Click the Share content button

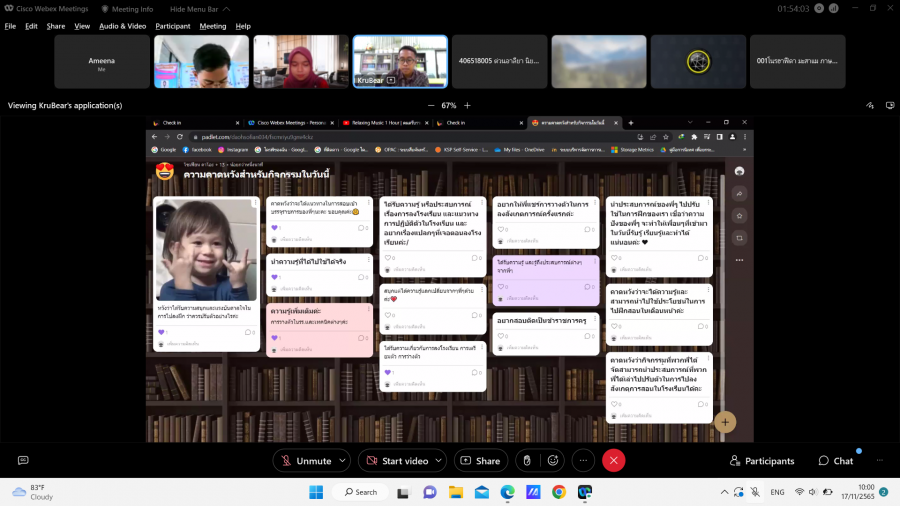pos(480,461)
